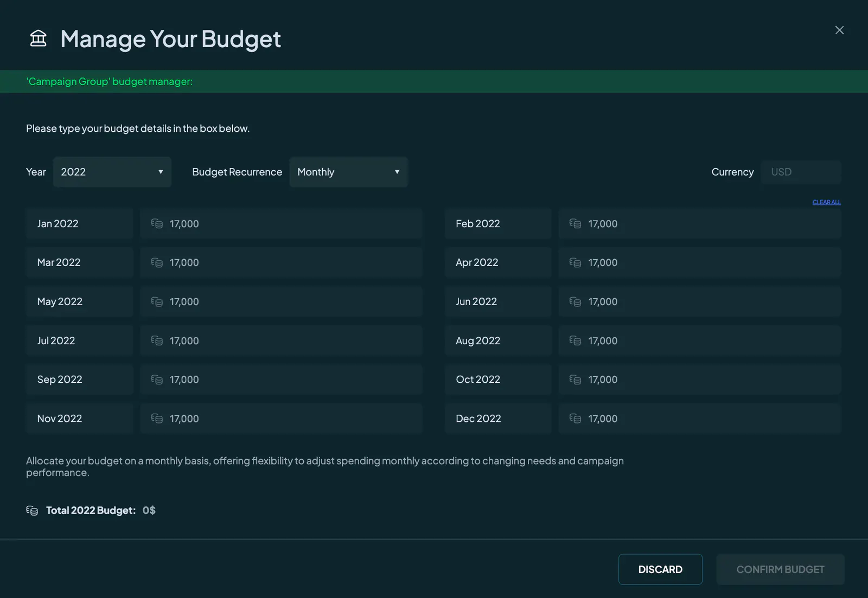Viewport: 868px width, 598px height.
Task: Click the bank icon beside Manage Your Budget
Action: click(x=38, y=38)
